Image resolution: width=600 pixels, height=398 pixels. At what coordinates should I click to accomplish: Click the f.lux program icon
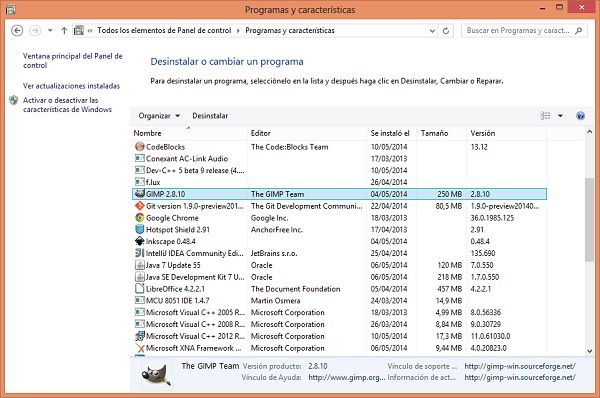(140, 182)
